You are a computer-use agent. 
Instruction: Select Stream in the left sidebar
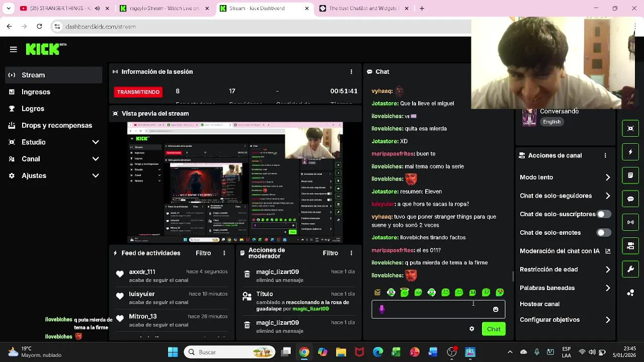[x=53, y=75]
